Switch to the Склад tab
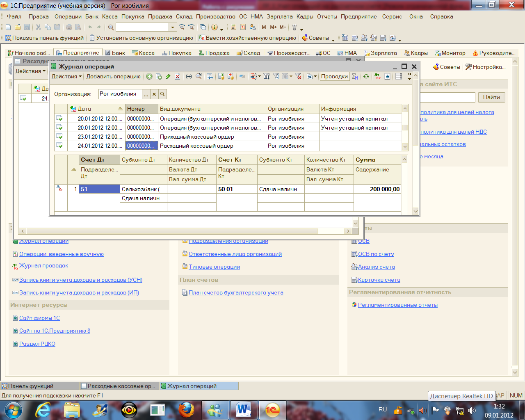Screen dimensions: 525x420 tap(249, 53)
